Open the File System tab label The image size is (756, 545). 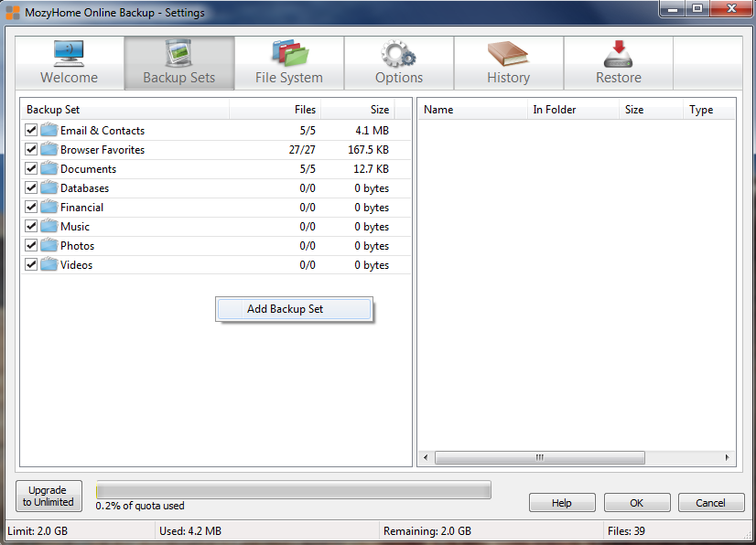(289, 78)
